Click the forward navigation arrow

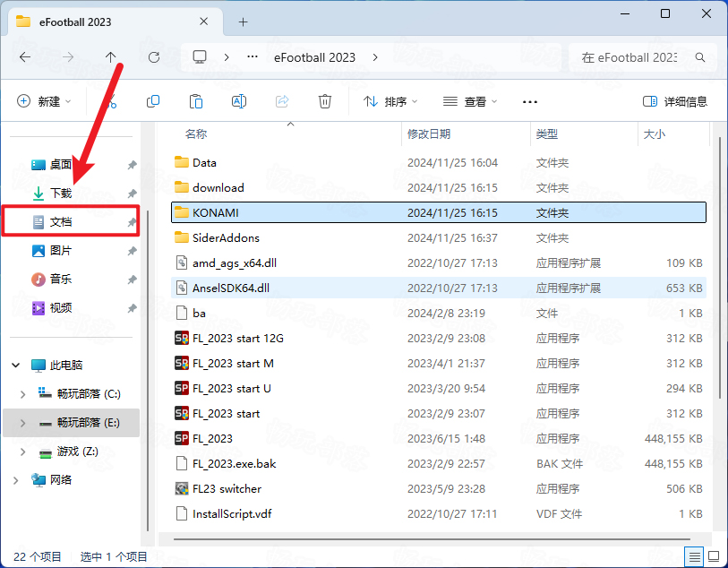[68, 57]
